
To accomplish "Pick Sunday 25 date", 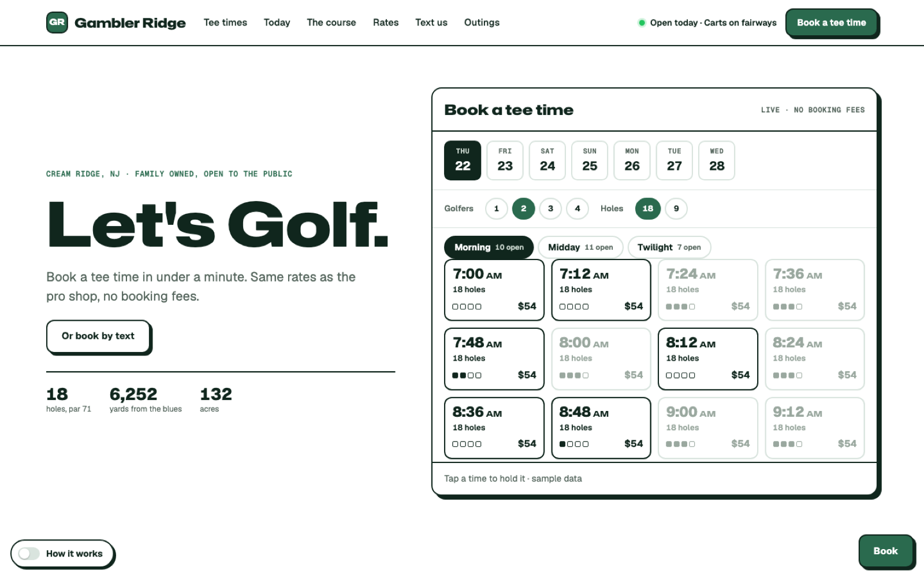I will tap(590, 160).
